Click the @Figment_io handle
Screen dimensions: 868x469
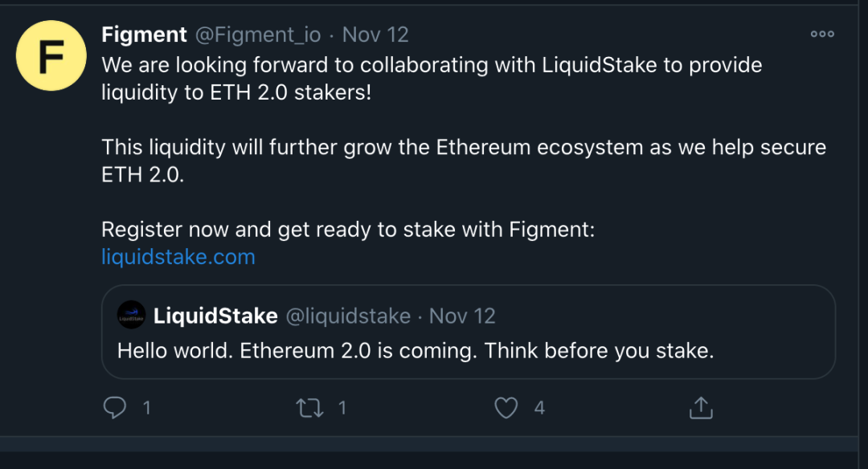click(257, 35)
